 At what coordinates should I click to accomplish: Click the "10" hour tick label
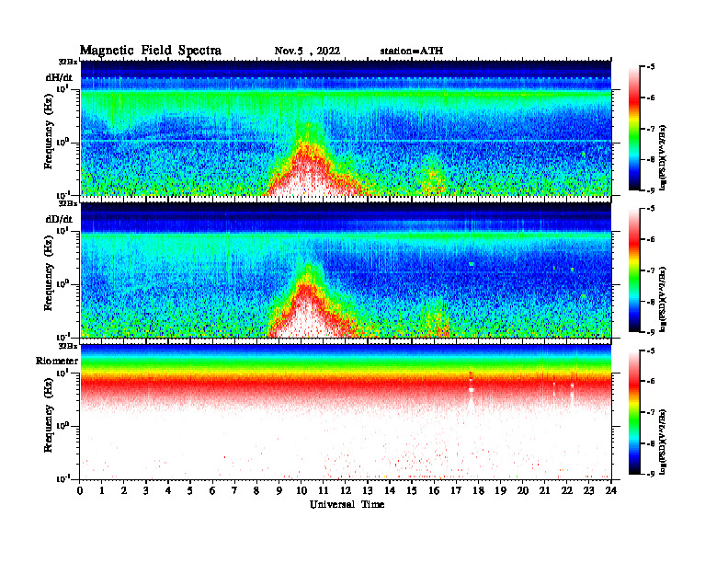coord(301,490)
